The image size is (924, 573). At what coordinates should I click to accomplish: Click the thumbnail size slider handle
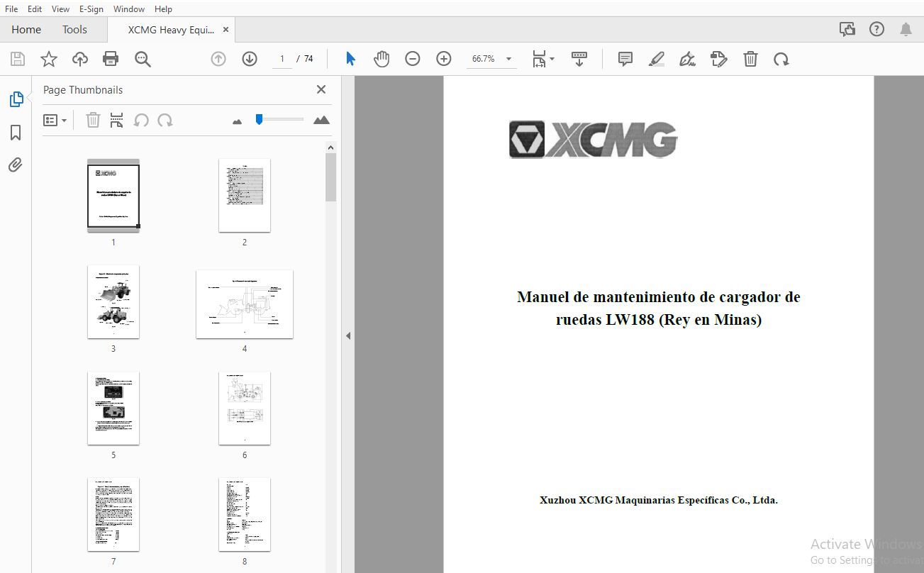click(260, 119)
